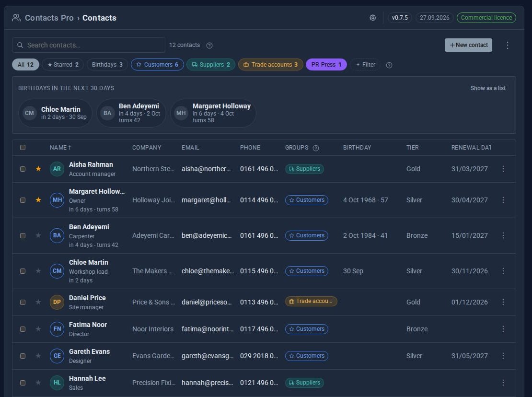
Task: Star Daniel Price's row
Action: click(38, 302)
